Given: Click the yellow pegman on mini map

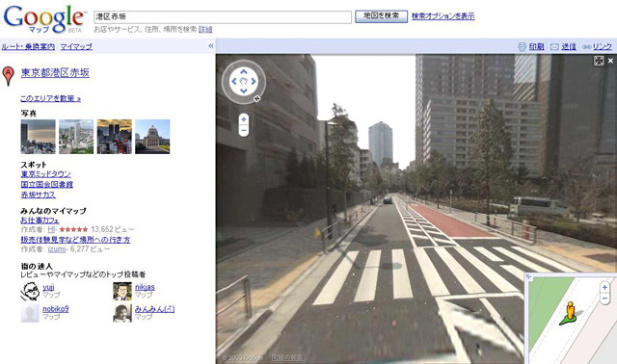Looking at the screenshot, I should tap(570, 313).
